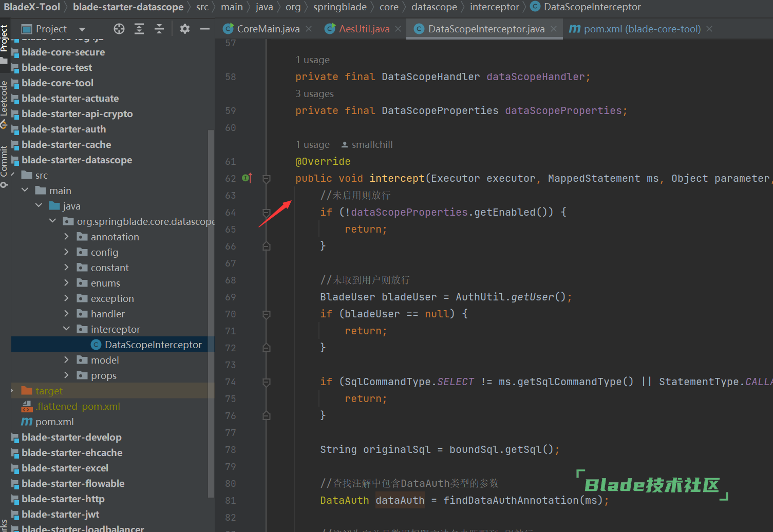773x532 pixels.
Task: Select the blade-starter-api-crypto module
Action: [x=77, y=113]
